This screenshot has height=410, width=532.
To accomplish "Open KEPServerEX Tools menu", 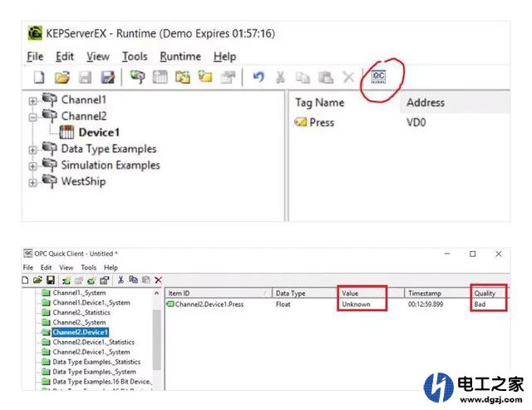I will (135, 57).
